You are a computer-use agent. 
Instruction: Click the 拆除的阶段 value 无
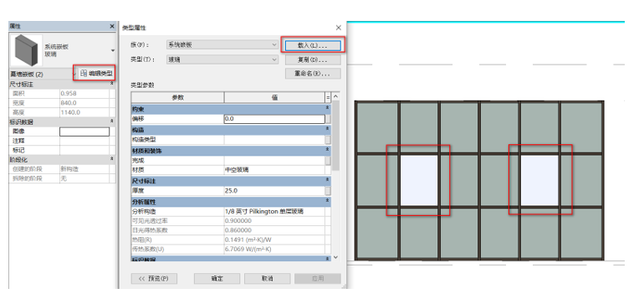[84, 178]
